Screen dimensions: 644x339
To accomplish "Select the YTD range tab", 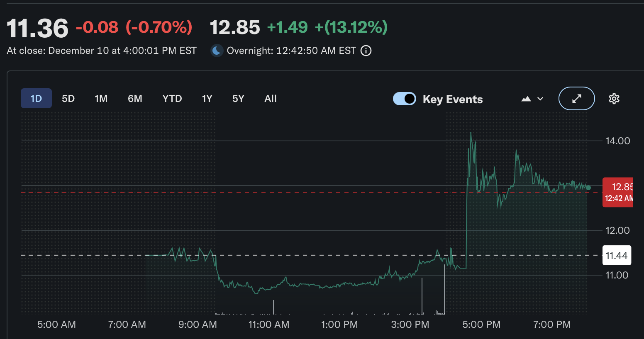I will pyautogui.click(x=172, y=99).
